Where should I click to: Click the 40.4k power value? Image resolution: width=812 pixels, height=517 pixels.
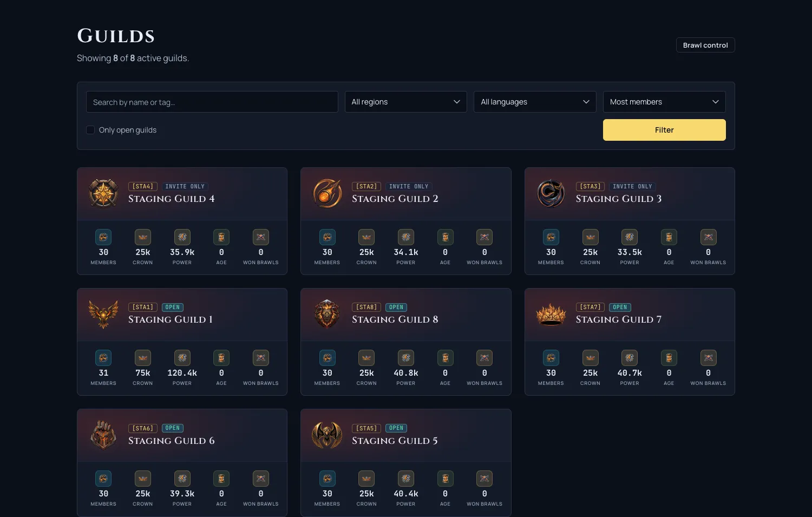click(x=406, y=494)
